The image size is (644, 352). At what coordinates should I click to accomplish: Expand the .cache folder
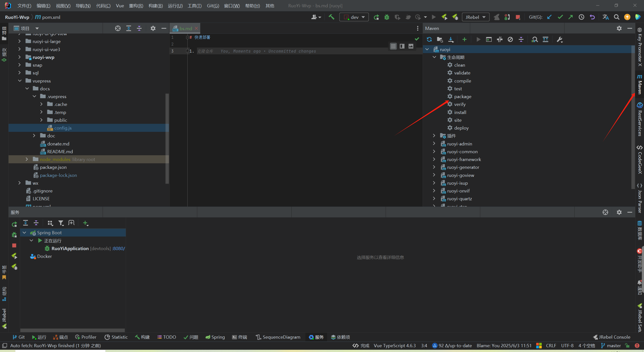42,104
